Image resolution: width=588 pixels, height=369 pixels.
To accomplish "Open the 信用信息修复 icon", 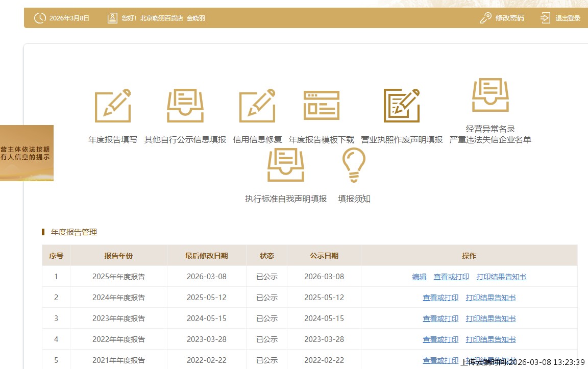I will [x=257, y=106].
